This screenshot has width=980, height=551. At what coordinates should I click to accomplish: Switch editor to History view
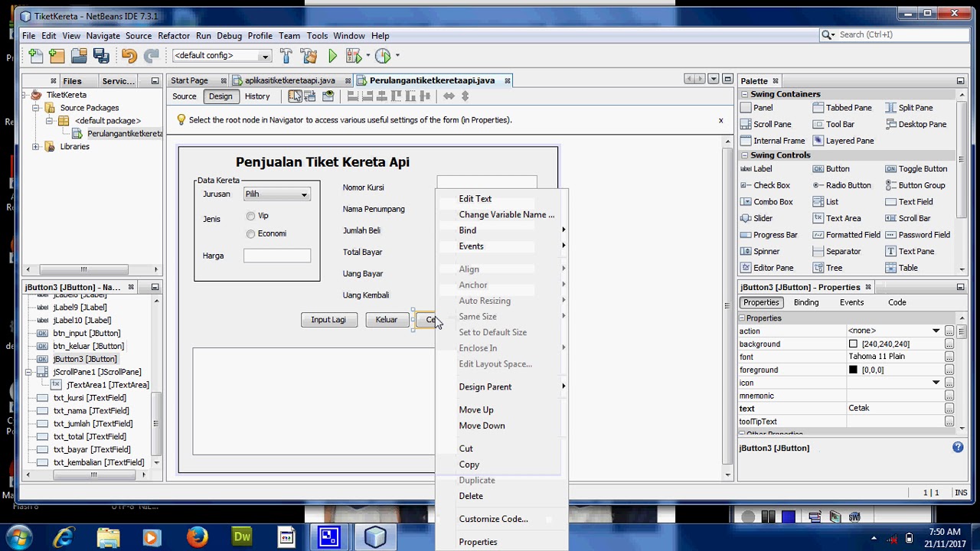(257, 96)
